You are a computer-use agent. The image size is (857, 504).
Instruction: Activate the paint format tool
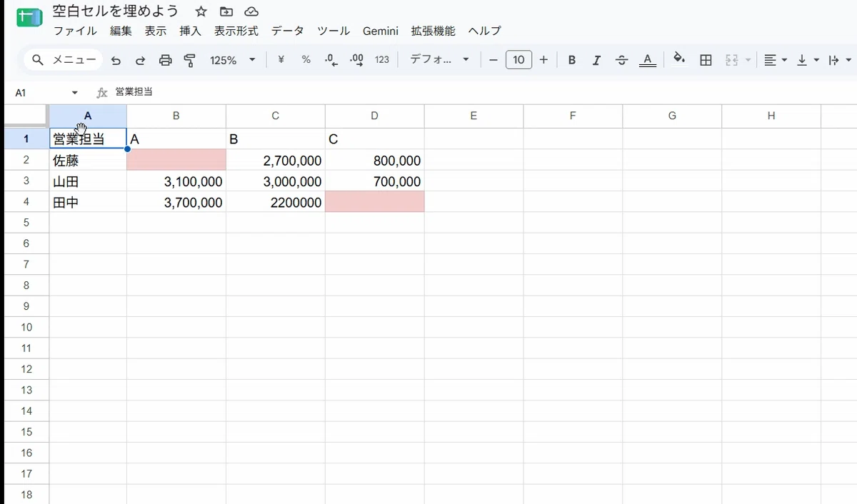[x=189, y=60]
